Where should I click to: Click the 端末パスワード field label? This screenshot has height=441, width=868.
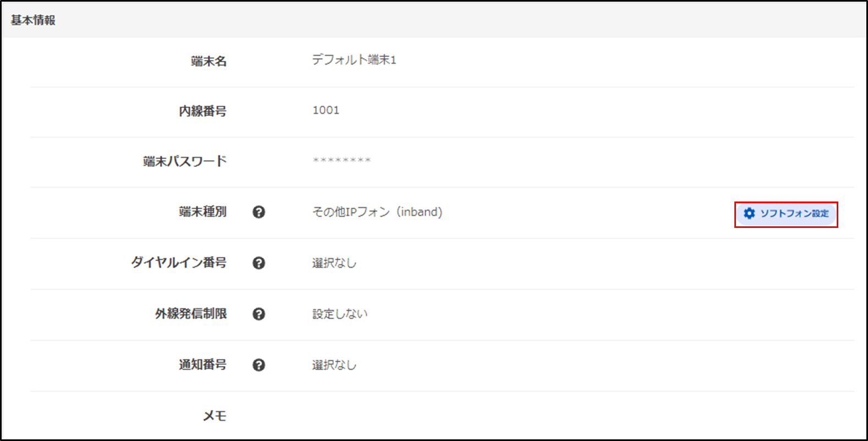(x=185, y=161)
